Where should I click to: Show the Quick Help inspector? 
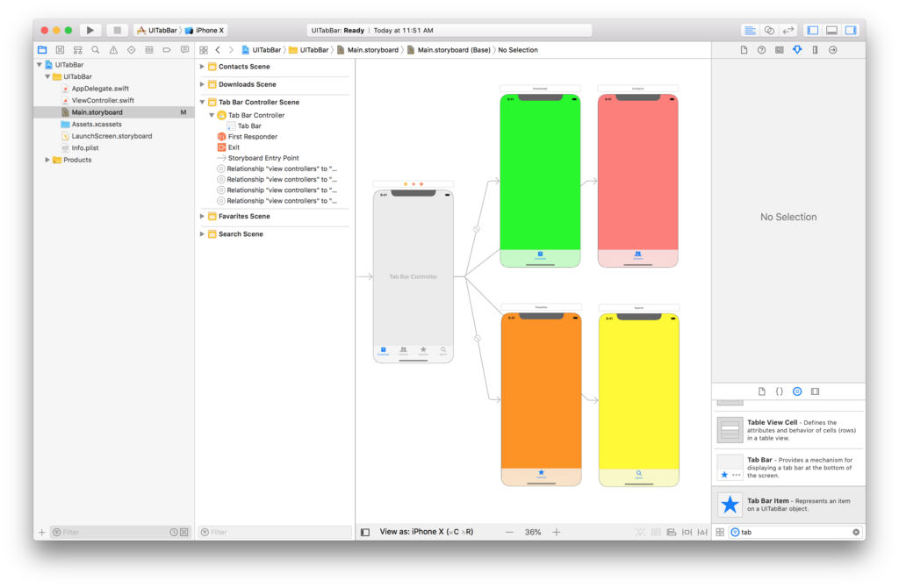pyautogui.click(x=761, y=50)
